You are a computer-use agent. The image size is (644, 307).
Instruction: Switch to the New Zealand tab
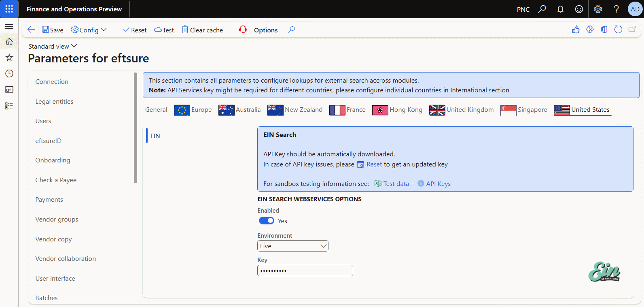tap(295, 110)
